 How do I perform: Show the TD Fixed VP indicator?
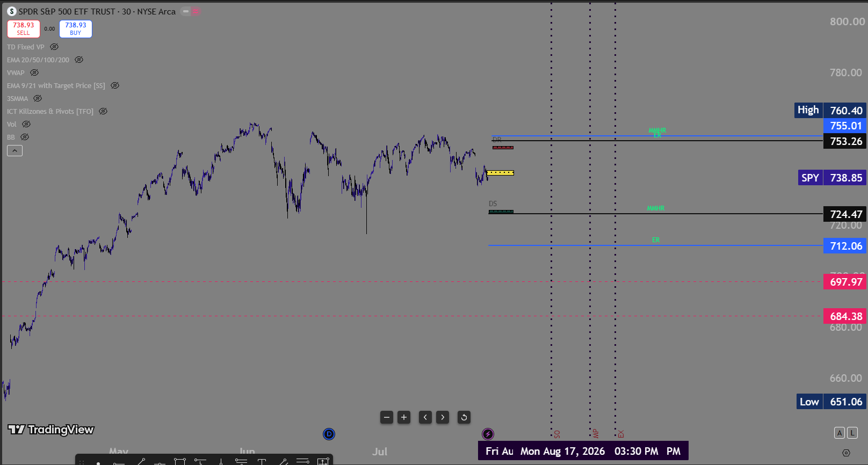(54, 47)
